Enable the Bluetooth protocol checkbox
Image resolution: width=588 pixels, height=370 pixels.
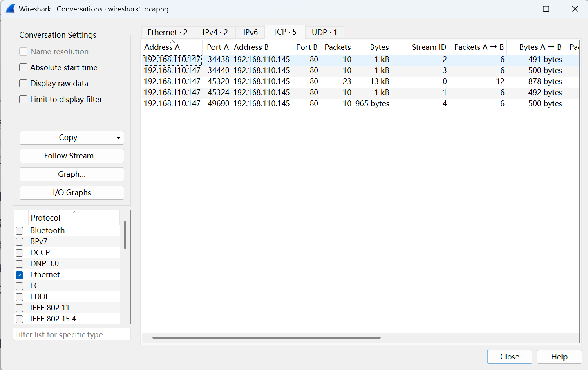click(20, 231)
